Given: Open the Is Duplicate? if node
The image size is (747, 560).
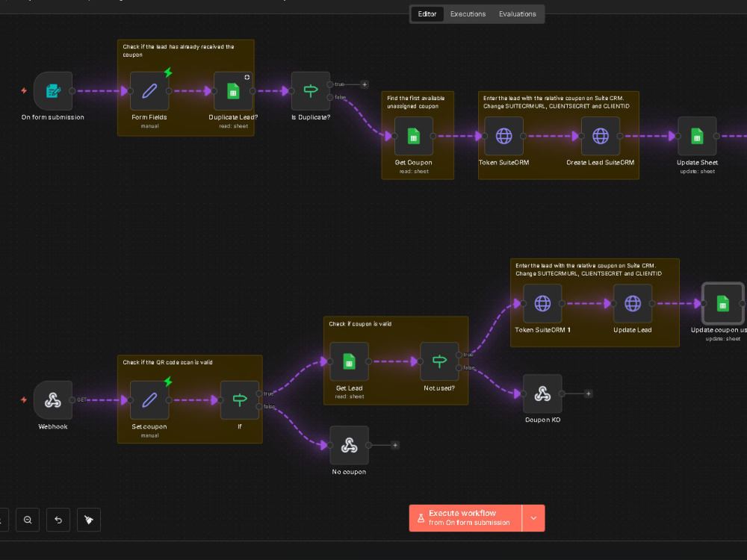Looking at the screenshot, I should point(311,91).
